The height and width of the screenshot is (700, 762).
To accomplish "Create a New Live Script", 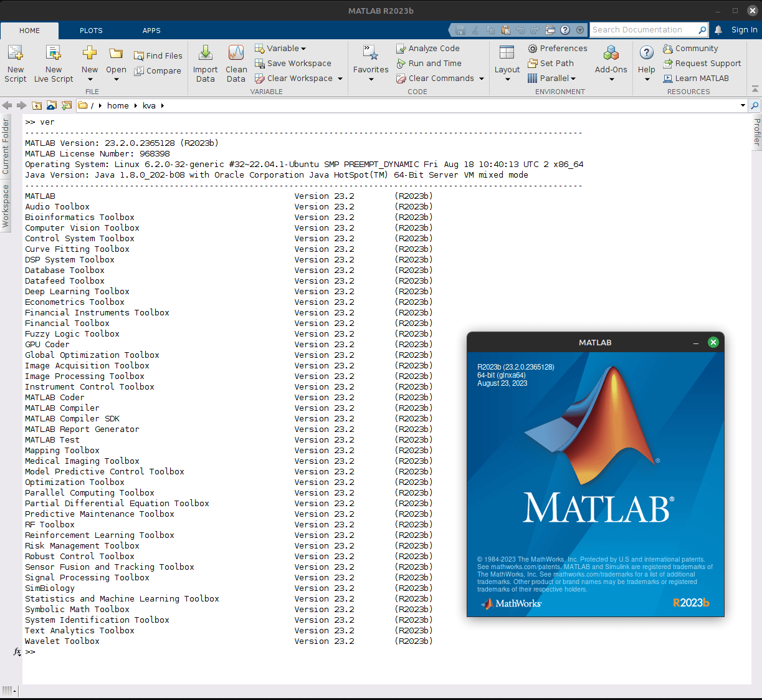I will click(54, 64).
